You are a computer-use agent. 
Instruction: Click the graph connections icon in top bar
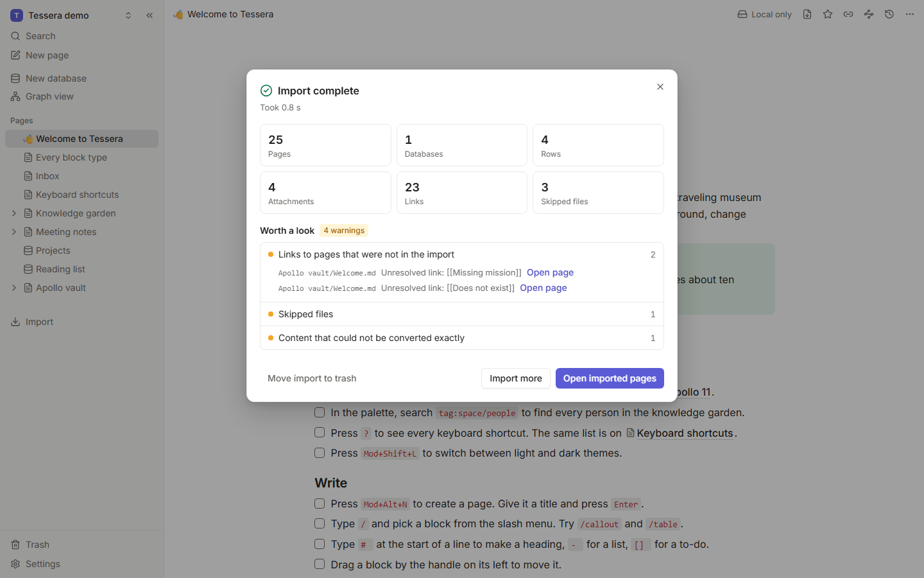click(869, 14)
